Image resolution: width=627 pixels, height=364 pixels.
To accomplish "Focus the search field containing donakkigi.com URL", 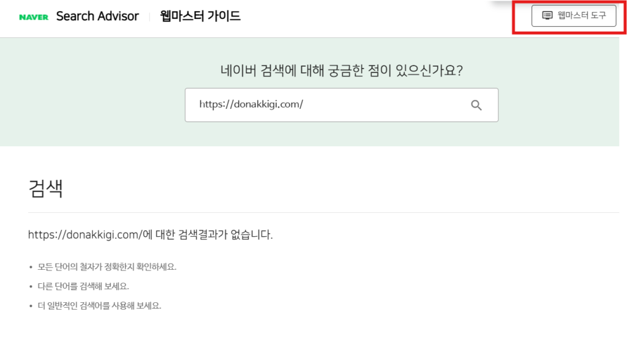I will (x=342, y=105).
